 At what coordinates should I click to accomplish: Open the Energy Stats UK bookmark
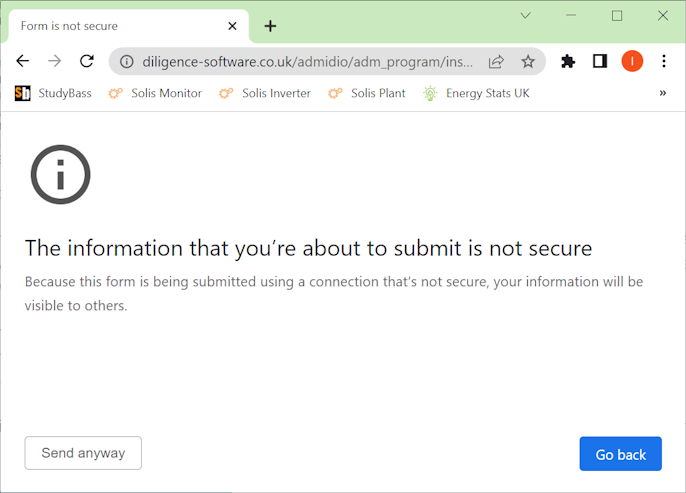tap(476, 93)
